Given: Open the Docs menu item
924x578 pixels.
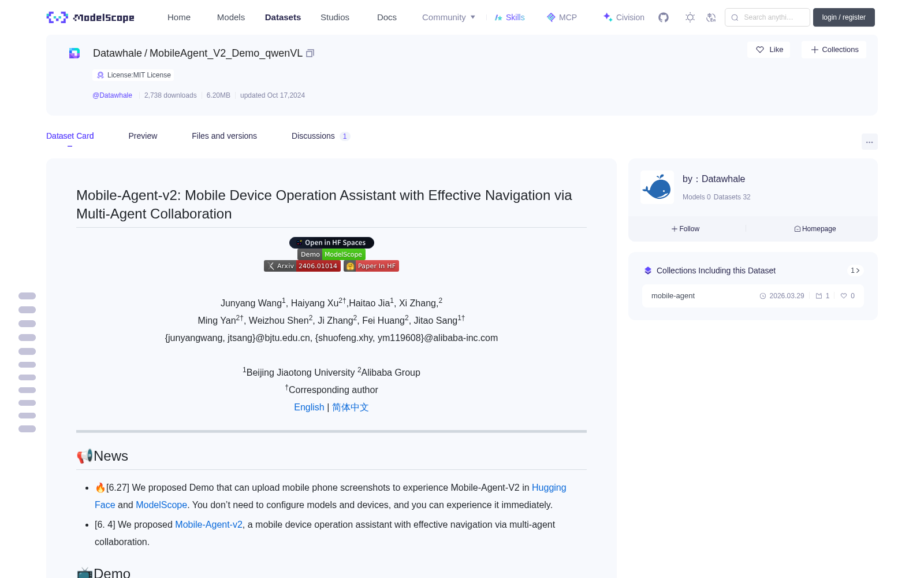Looking at the screenshot, I should click(387, 17).
